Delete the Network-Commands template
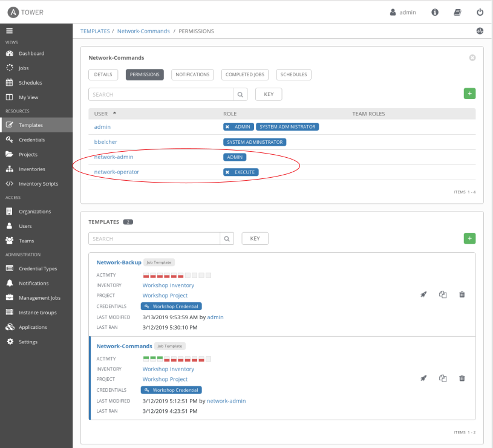The width and height of the screenshot is (493, 448). tap(462, 378)
